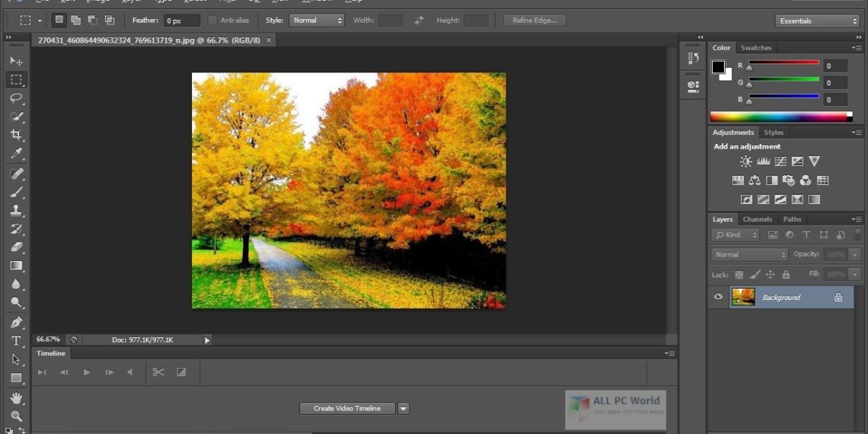Add an Invert adjustment

pos(747,199)
